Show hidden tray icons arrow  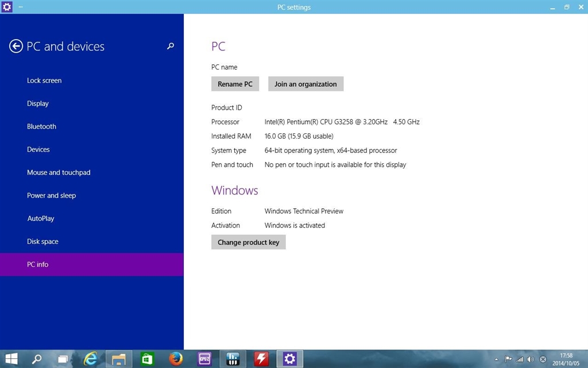[x=497, y=359]
